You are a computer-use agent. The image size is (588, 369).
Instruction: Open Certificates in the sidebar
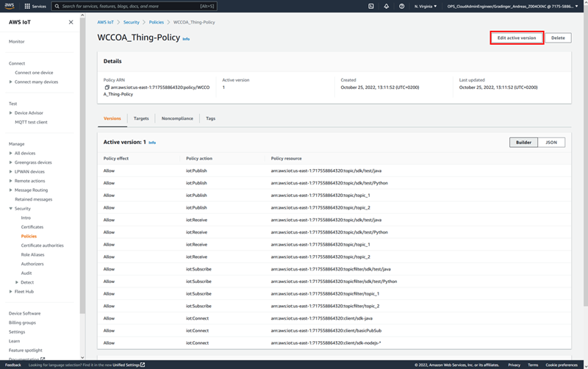(x=32, y=227)
